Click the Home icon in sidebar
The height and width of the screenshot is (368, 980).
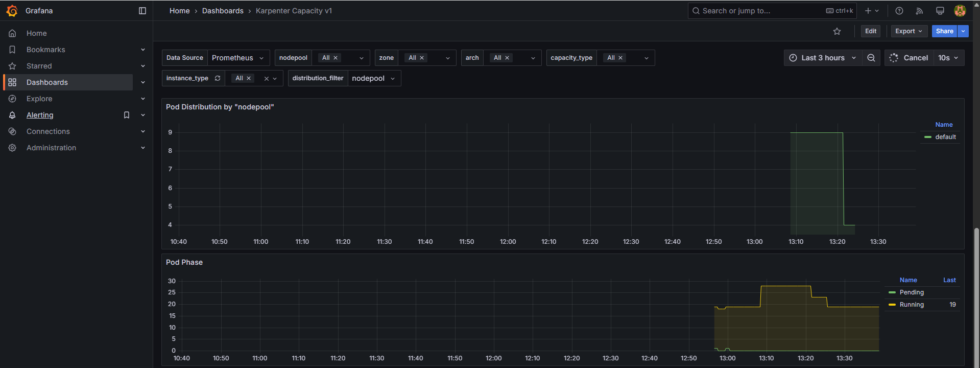(x=12, y=33)
